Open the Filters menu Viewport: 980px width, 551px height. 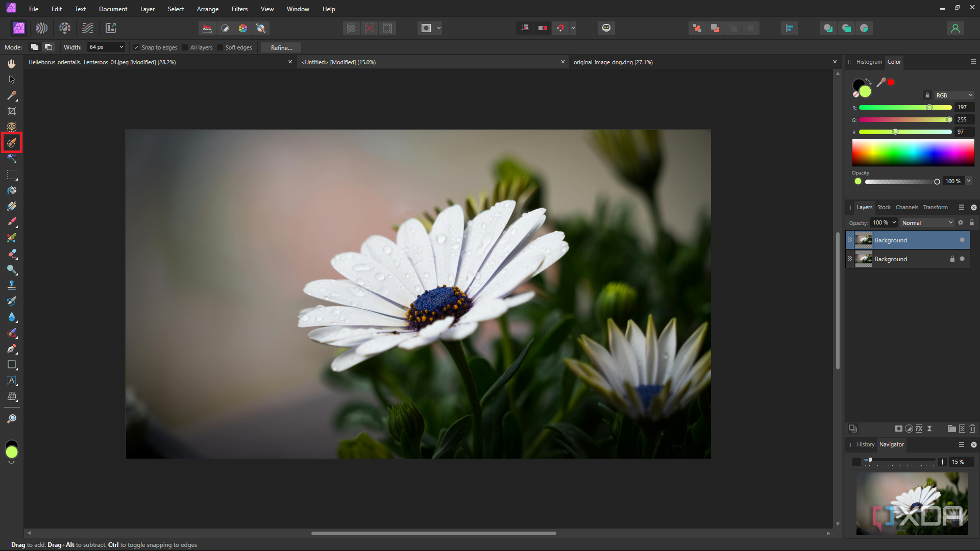coord(239,9)
